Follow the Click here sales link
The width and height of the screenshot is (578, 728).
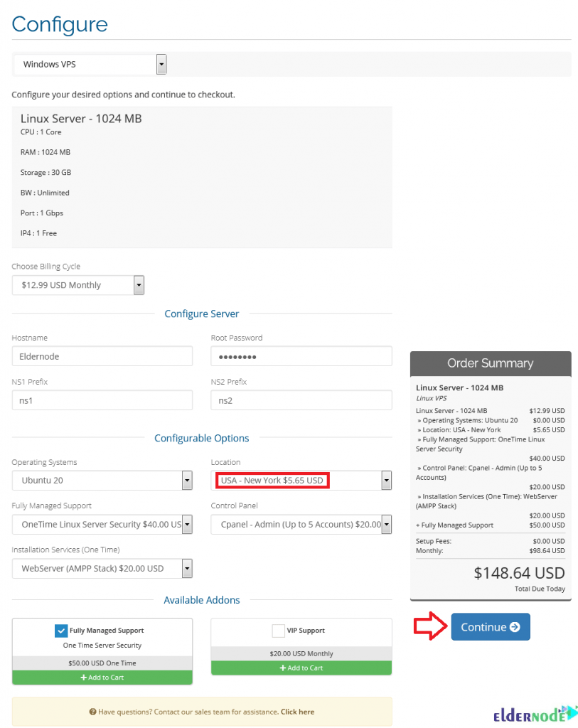pos(297,712)
